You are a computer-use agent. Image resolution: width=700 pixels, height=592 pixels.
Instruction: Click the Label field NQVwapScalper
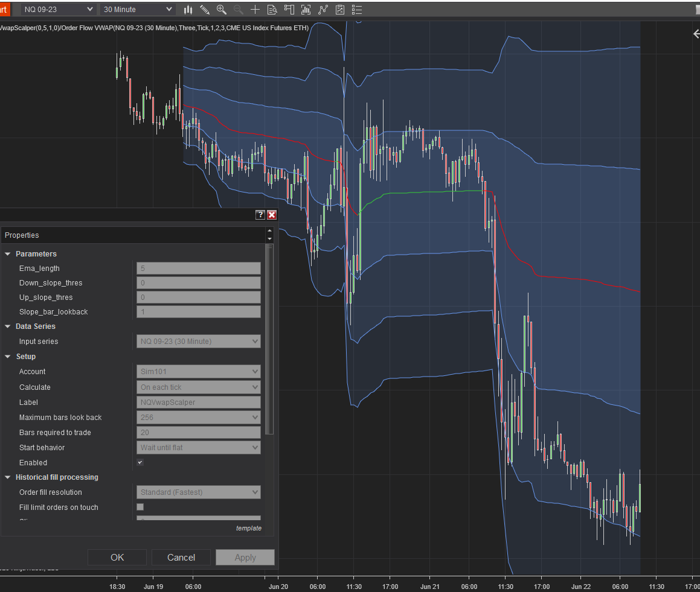tap(198, 403)
